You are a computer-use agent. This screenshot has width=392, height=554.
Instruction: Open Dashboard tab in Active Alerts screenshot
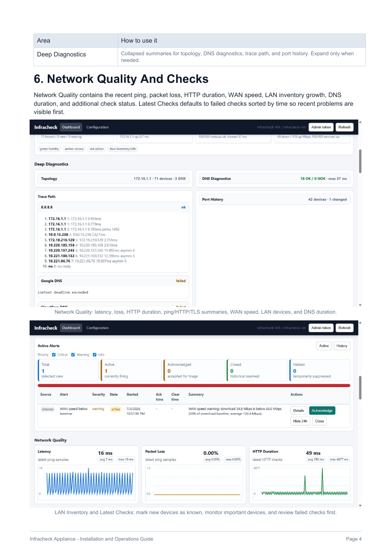click(x=71, y=328)
